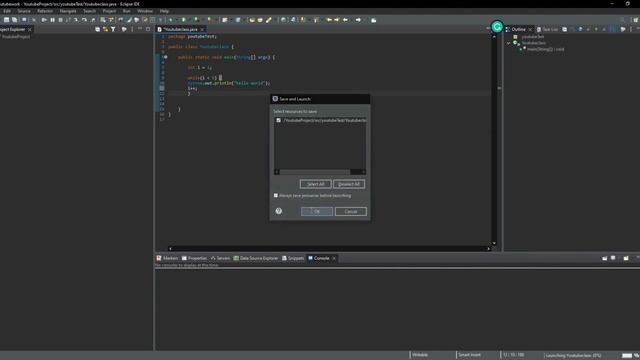Click the Display Selected Console icon

[613, 258]
